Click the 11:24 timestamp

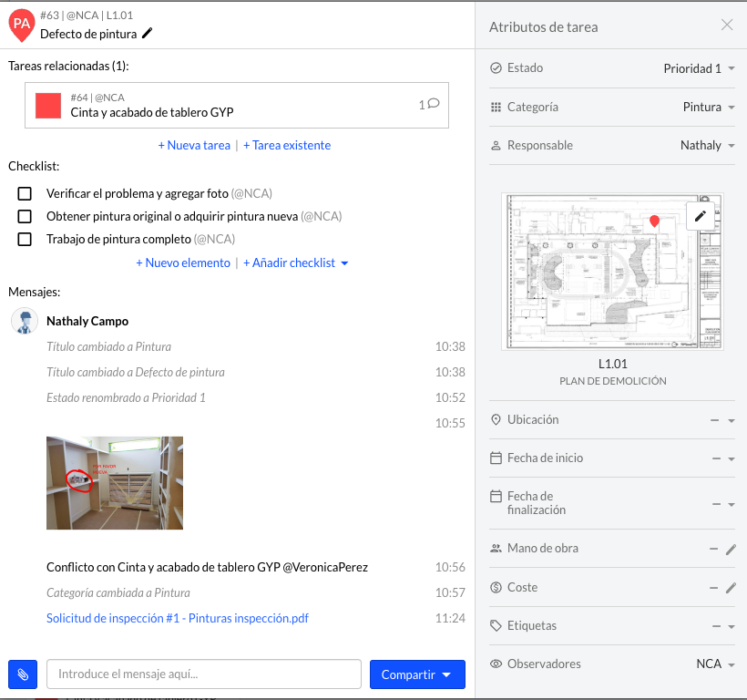coord(450,618)
